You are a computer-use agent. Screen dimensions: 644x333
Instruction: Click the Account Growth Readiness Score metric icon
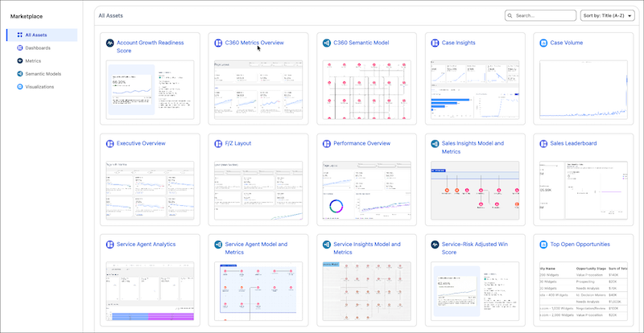click(109, 43)
